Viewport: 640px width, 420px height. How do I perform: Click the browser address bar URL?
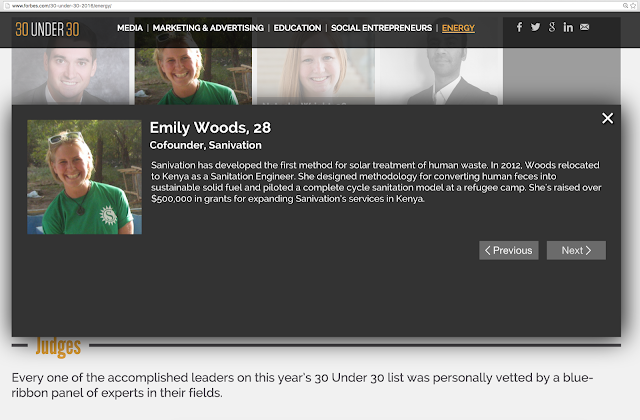tap(62, 6)
